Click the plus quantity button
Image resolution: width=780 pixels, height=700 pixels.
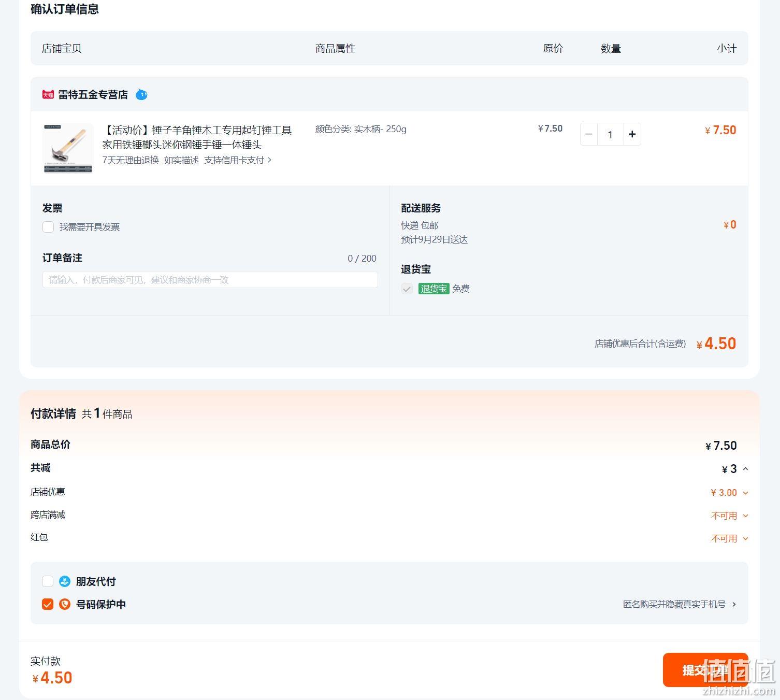632,134
